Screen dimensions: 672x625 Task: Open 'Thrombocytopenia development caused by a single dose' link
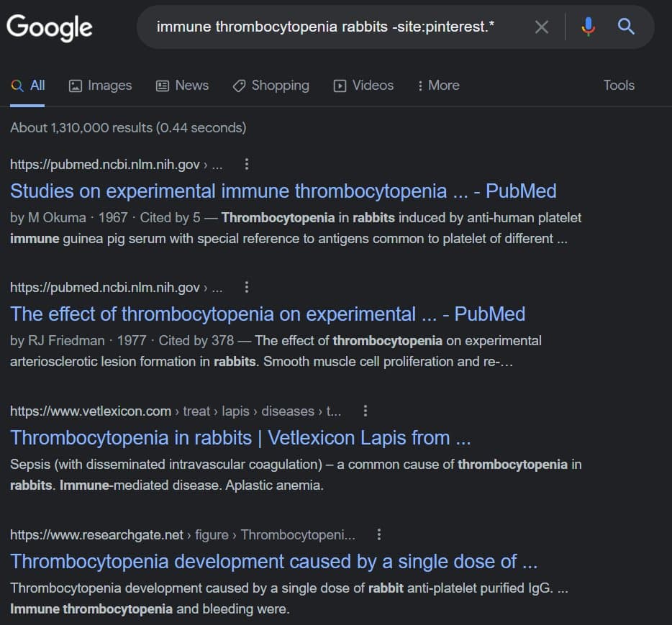click(273, 562)
